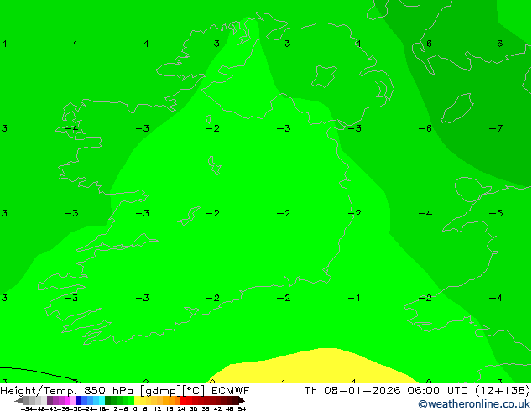Click the "24" label under the legend
This screenshot has width=532, height=411.
pos(181,409)
